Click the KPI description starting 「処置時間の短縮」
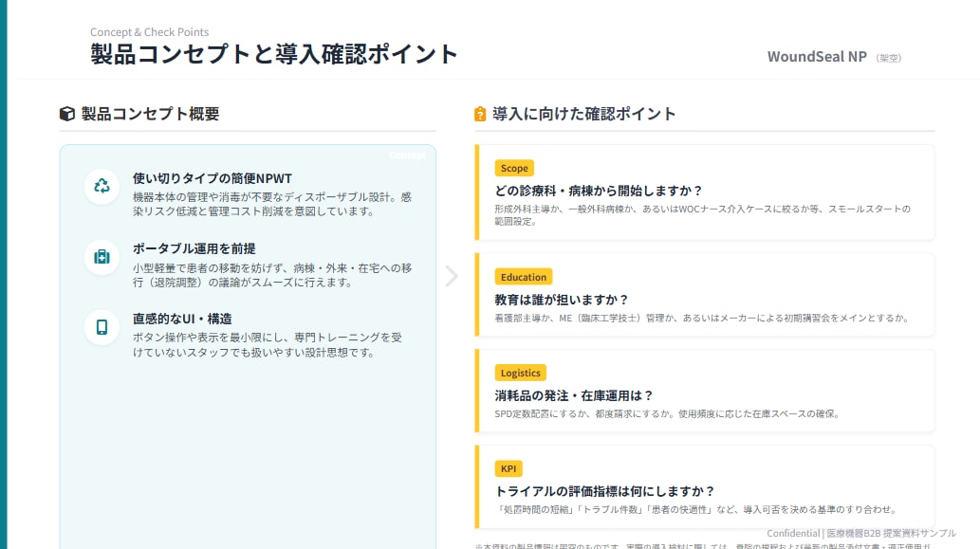 (697, 510)
